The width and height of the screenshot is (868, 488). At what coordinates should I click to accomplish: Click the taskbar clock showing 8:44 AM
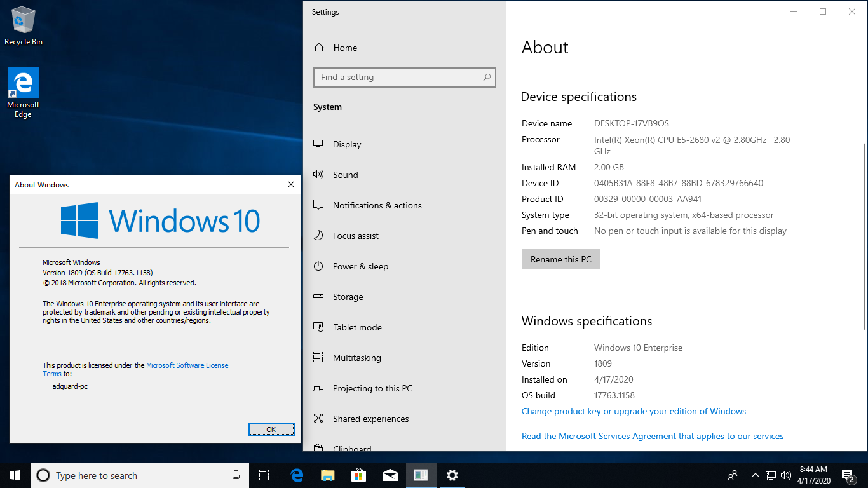pos(813,475)
